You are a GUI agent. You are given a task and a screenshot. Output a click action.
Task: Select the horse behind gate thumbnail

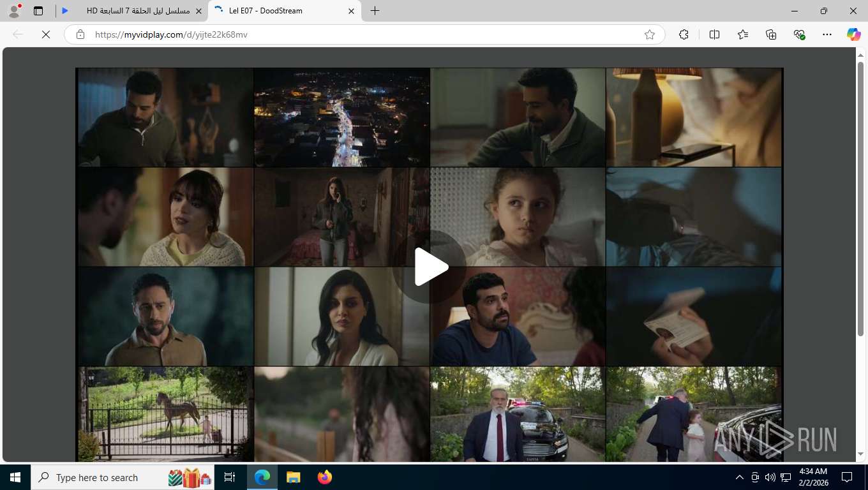coord(166,413)
